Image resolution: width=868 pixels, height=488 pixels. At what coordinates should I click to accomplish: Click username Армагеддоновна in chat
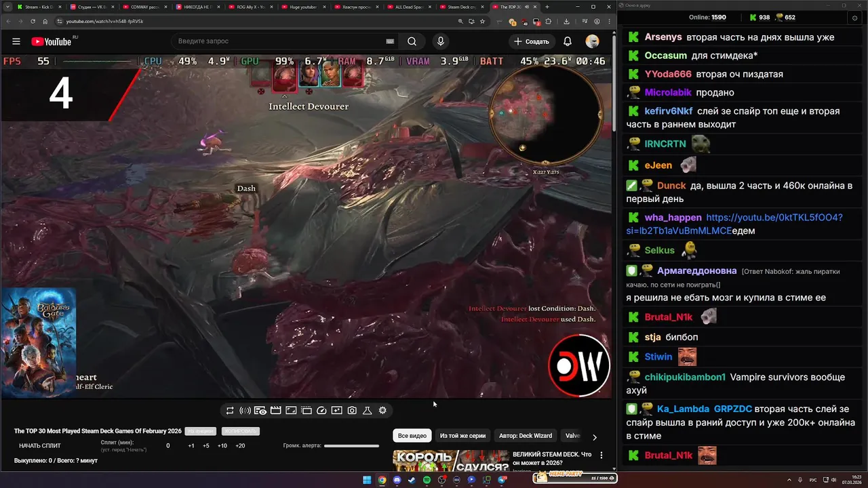697,271
